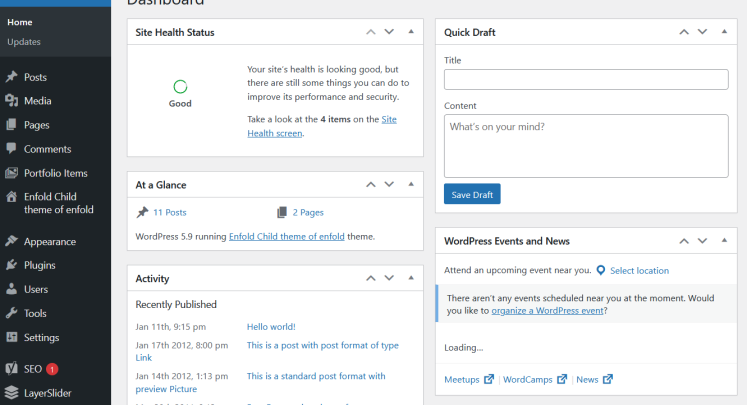Open the Settings menu
The height and width of the screenshot is (405, 747).
(x=41, y=337)
